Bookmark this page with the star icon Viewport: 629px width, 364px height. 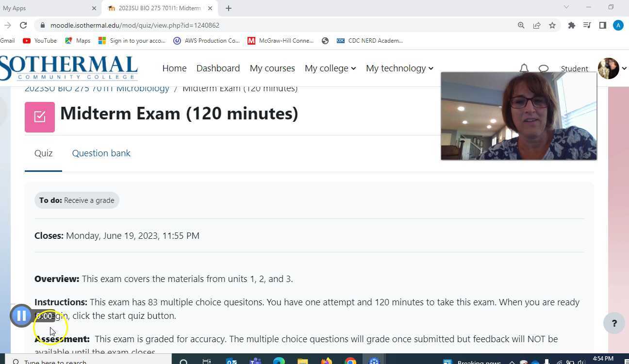[553, 25]
